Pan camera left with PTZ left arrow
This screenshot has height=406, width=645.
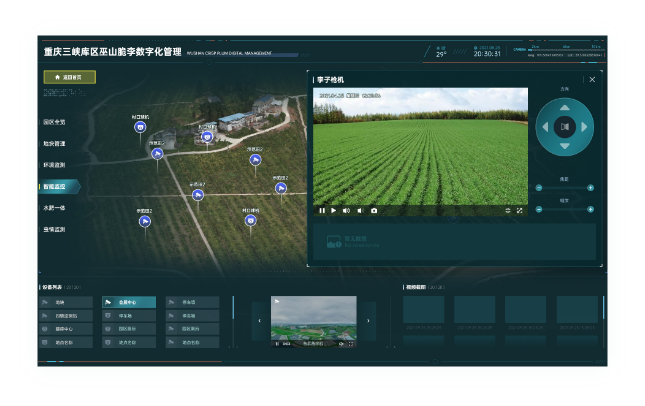[x=545, y=127]
